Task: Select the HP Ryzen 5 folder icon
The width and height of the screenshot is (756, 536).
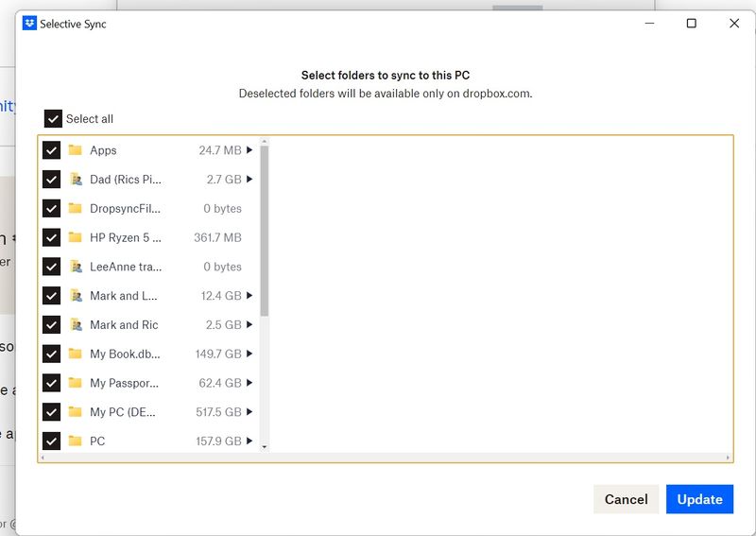Action: coord(75,237)
